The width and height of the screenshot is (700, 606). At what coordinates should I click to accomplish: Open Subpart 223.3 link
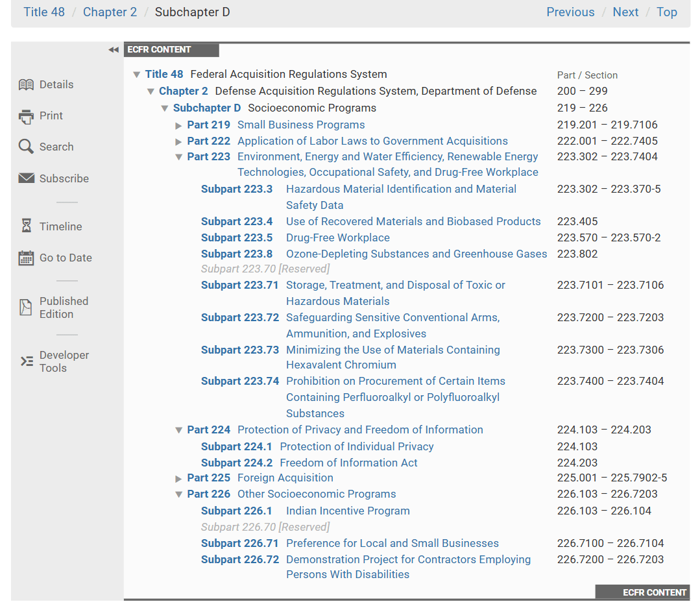coord(237,189)
